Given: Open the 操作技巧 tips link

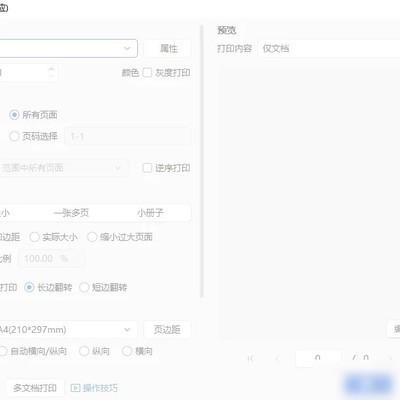Looking at the screenshot, I should tap(94, 388).
